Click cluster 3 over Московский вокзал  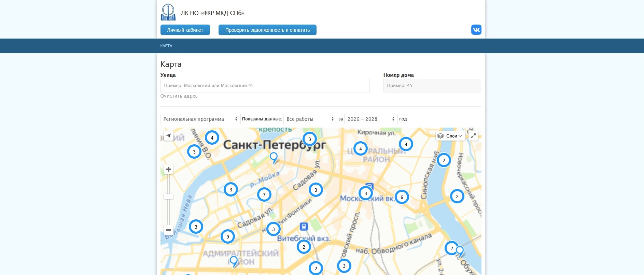(x=366, y=193)
